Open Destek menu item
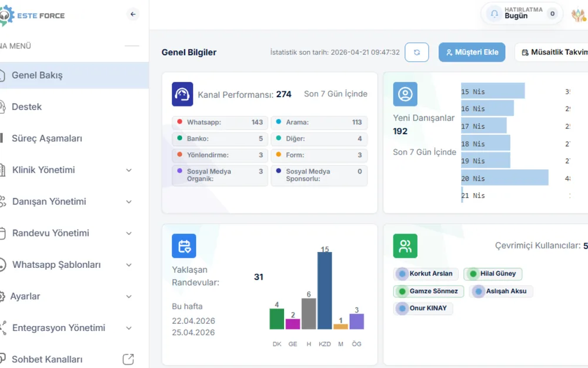This screenshot has height=368, width=588. pyautogui.click(x=74, y=107)
